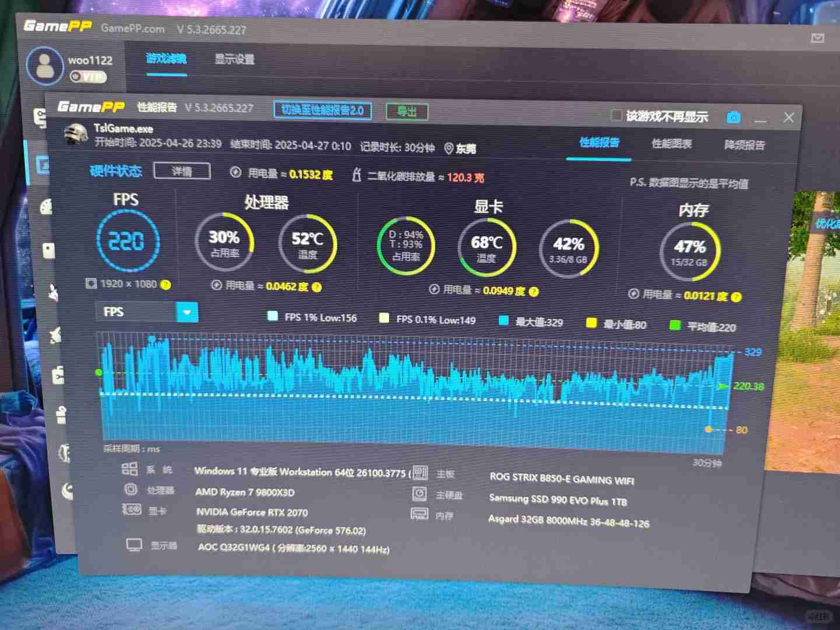Click help icon beside processor power 0.0462
The width and height of the screenshot is (840, 630).
pos(317,287)
